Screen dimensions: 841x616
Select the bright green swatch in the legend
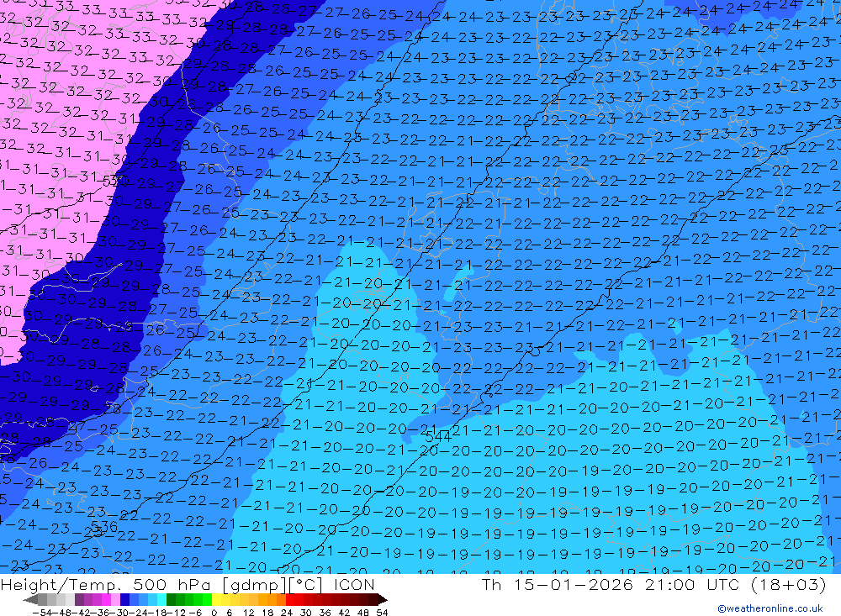point(207,600)
